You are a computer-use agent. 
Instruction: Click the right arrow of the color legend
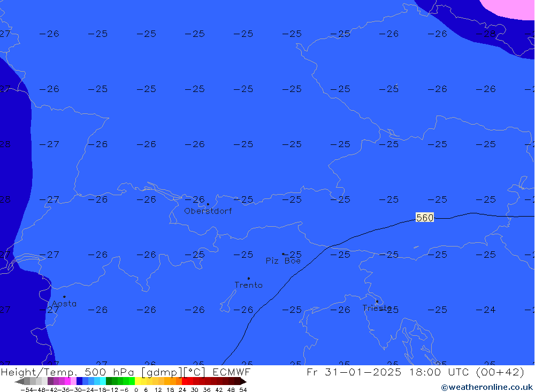(x=243, y=381)
